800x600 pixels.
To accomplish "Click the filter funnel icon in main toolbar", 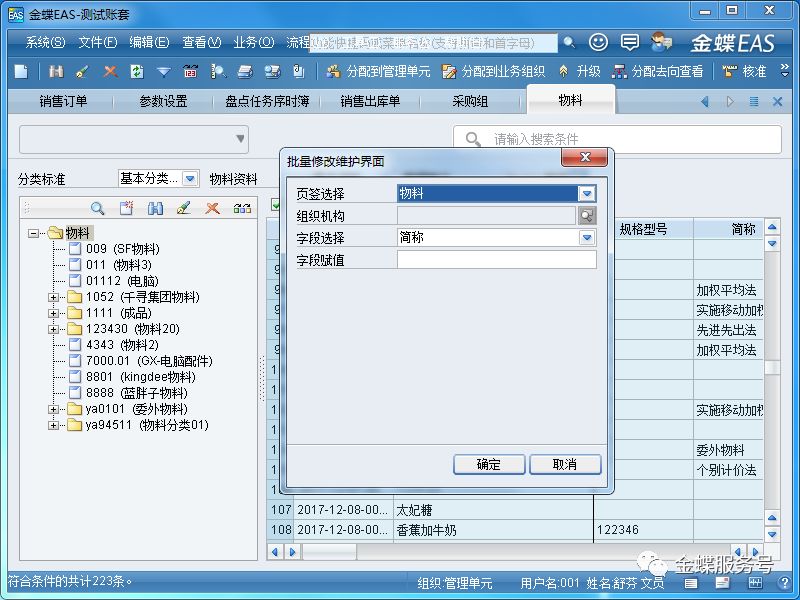I will (163, 71).
